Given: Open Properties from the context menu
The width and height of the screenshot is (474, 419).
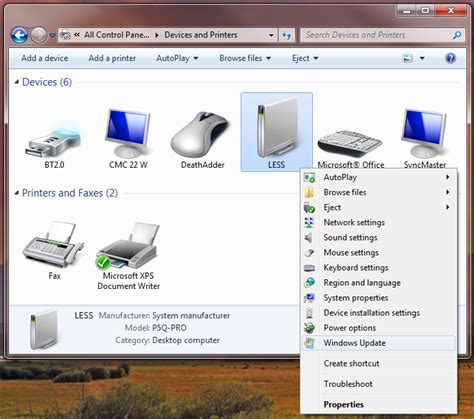Looking at the screenshot, I should tap(378, 404).
